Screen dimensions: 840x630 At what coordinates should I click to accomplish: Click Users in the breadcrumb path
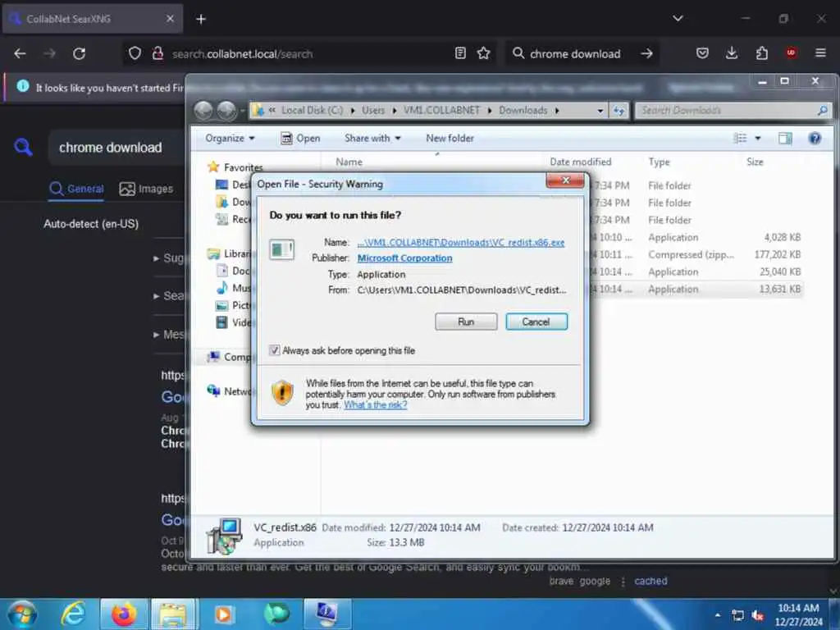tap(373, 110)
